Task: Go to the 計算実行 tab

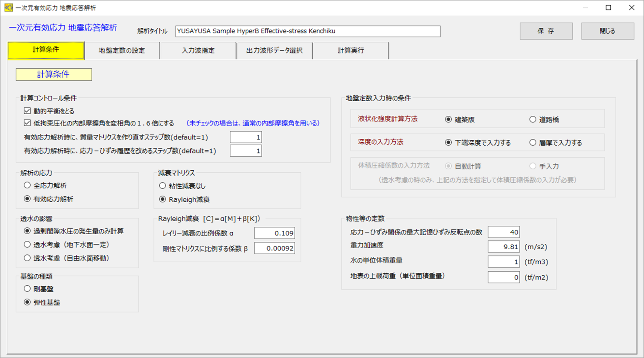Action: pos(351,50)
